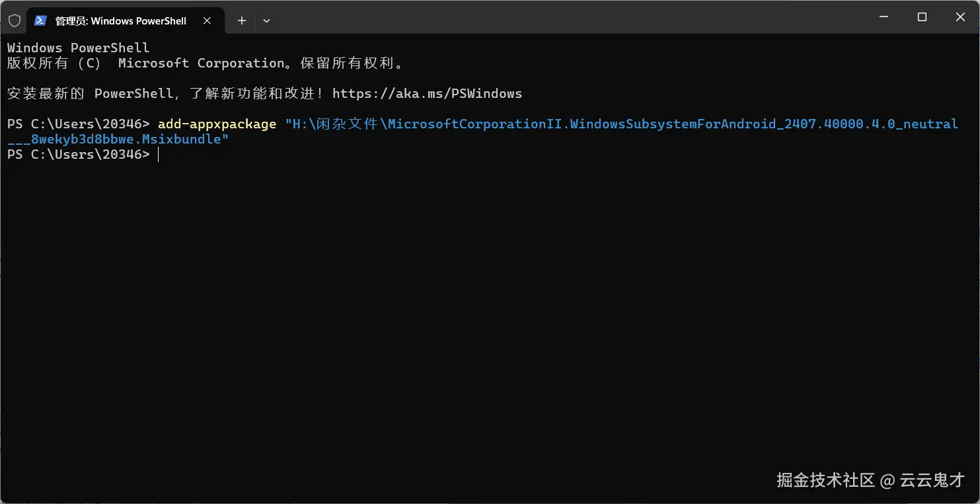The image size is (980, 504).
Task: Select the 管理员: Windows PowerShell tab
Action: pos(120,21)
